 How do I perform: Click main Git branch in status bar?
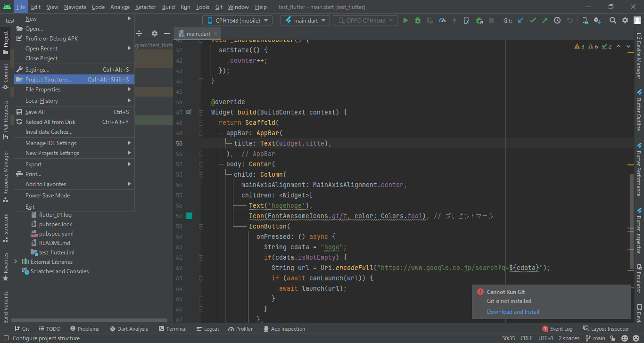[x=595, y=338]
